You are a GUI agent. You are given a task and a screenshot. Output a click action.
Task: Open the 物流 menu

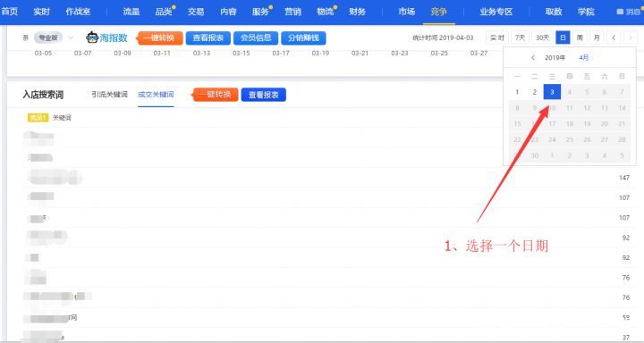(x=325, y=12)
